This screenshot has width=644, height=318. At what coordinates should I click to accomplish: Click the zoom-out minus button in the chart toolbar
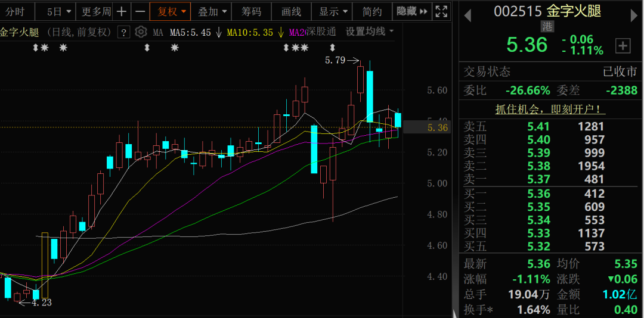tap(140, 11)
